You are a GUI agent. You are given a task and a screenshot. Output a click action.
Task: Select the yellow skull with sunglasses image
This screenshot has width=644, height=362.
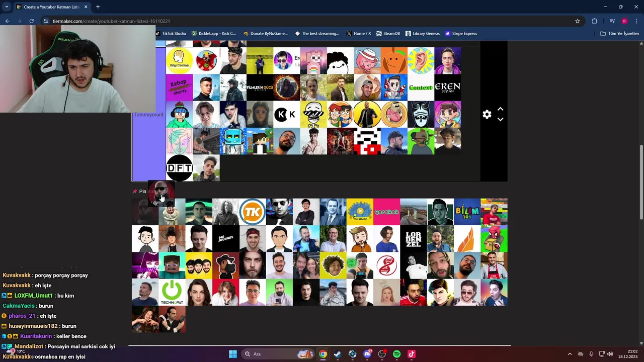click(x=313, y=114)
